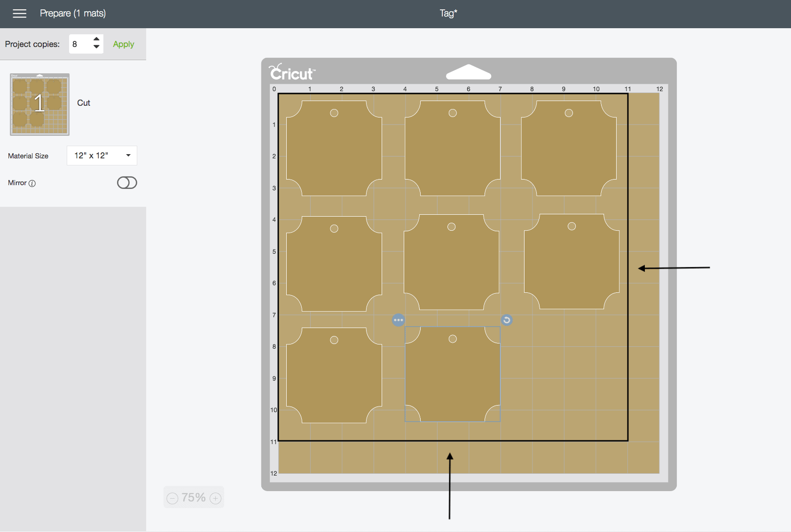The image size is (791, 532).
Task: Click the Cricut logo on the mat
Action: pyautogui.click(x=292, y=73)
